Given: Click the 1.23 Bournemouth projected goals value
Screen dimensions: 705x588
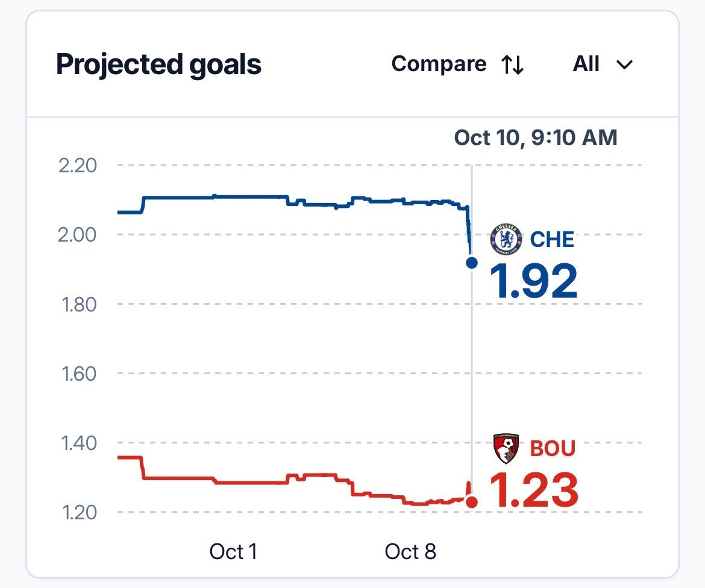Looking at the screenshot, I should coord(534,490).
